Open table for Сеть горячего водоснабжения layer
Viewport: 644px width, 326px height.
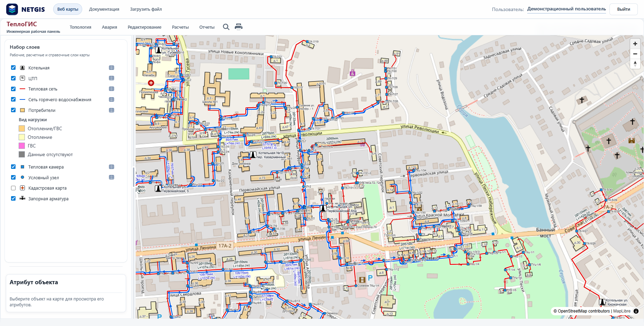[112, 99]
